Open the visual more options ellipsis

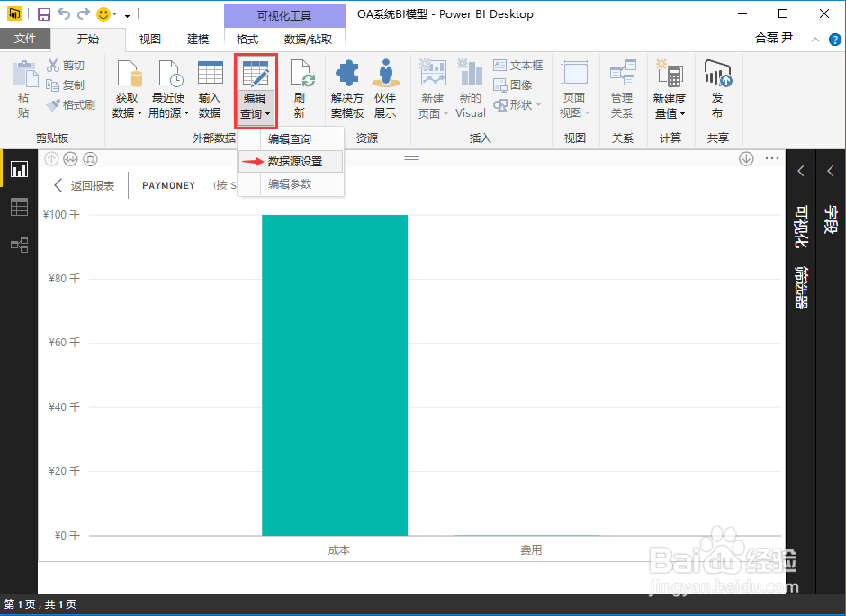click(772, 158)
